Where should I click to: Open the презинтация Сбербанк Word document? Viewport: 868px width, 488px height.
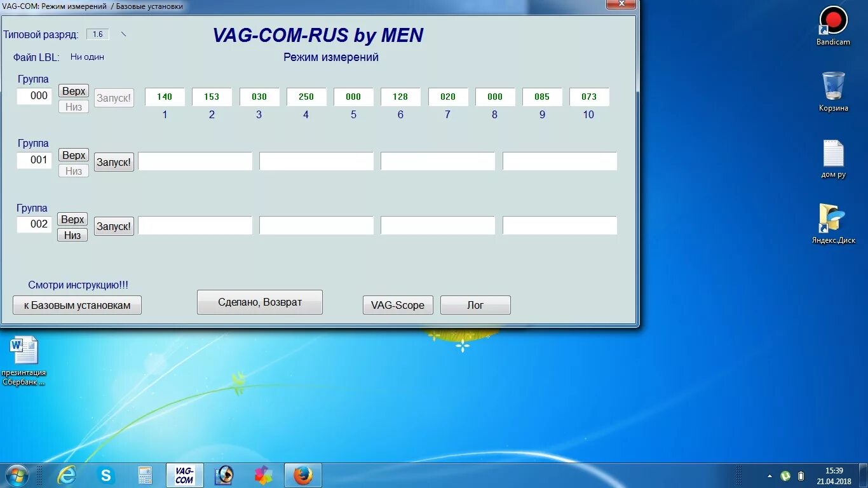click(24, 360)
